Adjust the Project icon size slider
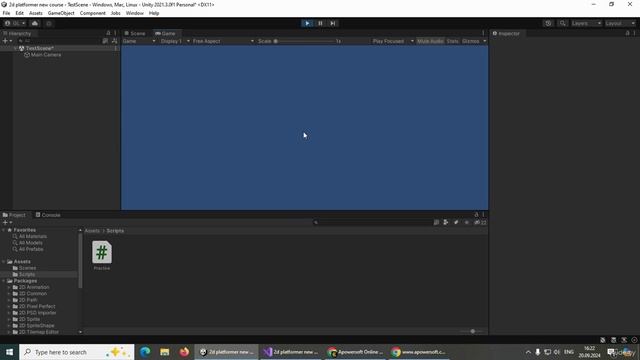The height and width of the screenshot is (360, 640). point(472,331)
